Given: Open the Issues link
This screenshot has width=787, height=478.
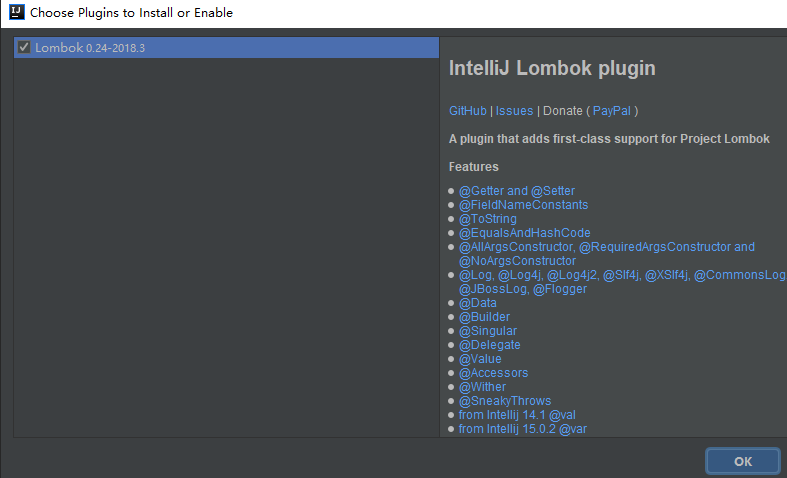Looking at the screenshot, I should coord(514,111).
